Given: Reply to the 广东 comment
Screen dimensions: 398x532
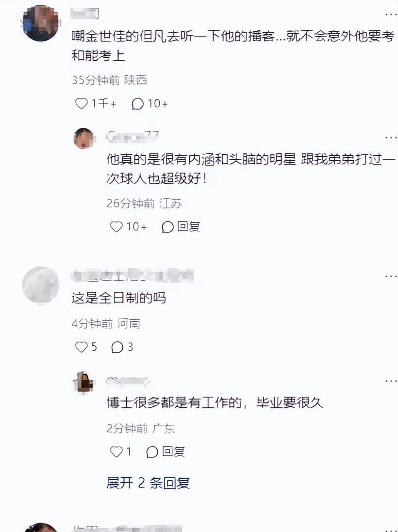Looking at the screenshot, I should [x=166, y=451].
